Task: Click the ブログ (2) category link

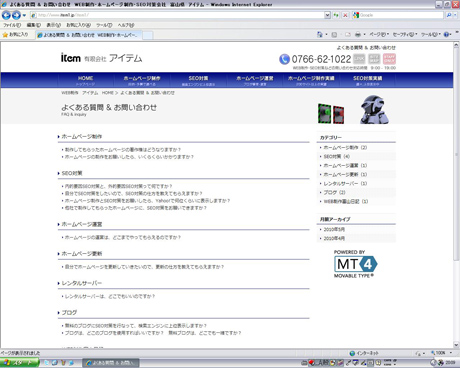Action: click(334, 192)
